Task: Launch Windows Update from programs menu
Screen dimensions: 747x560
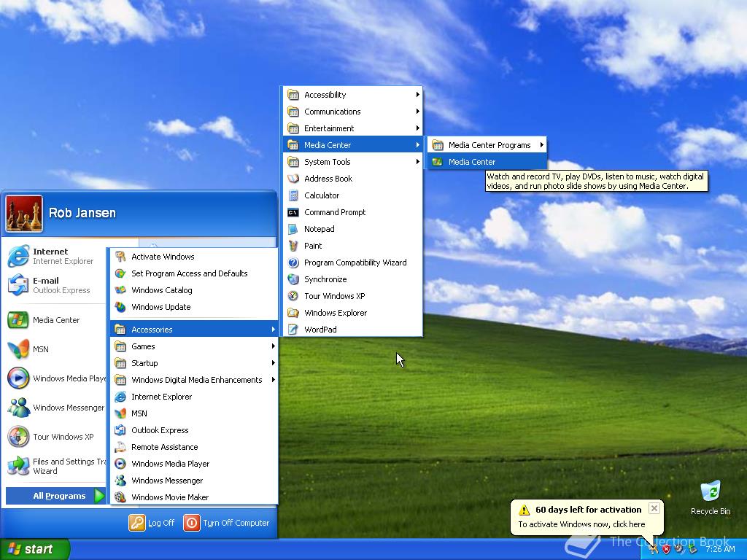Action: 194,307
